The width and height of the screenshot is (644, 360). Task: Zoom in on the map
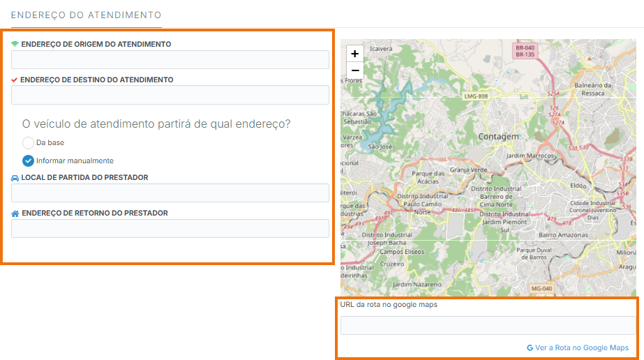355,54
